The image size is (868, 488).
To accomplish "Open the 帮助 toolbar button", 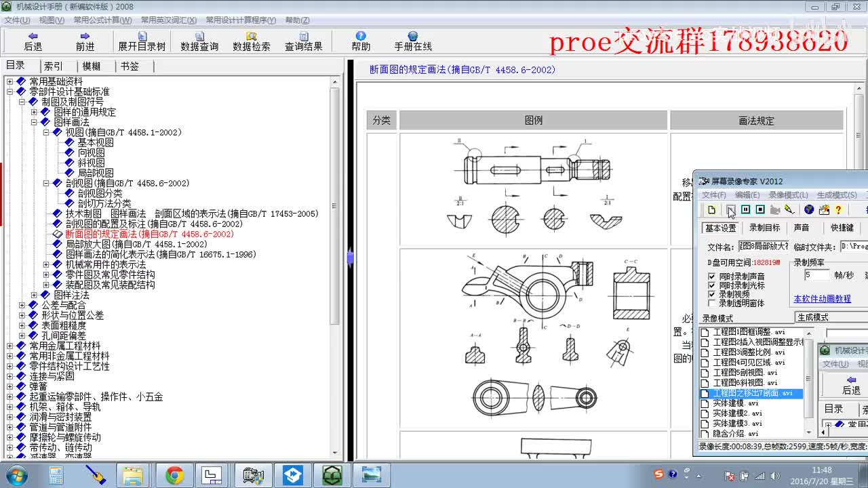I will [361, 41].
